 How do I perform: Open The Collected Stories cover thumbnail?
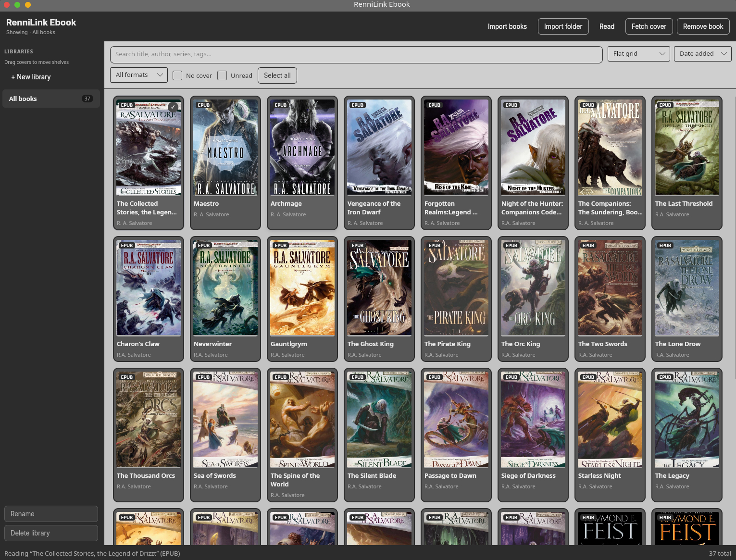coord(149,148)
